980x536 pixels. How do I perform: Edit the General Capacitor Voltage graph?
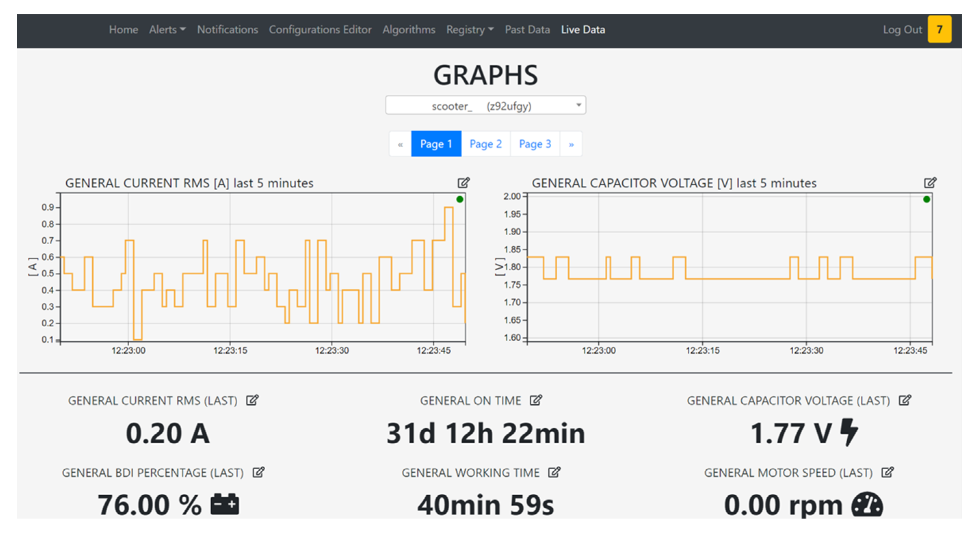coord(930,183)
